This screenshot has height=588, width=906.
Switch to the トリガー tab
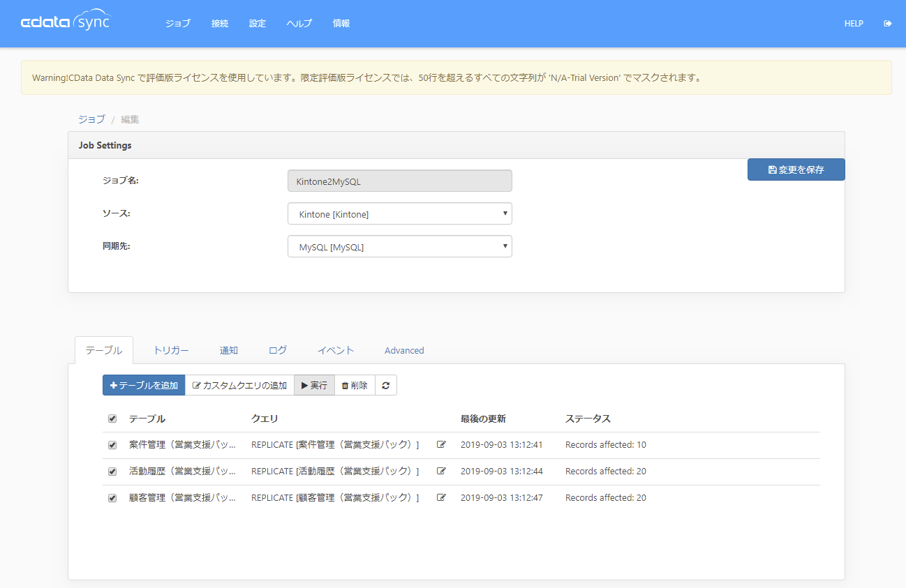171,350
